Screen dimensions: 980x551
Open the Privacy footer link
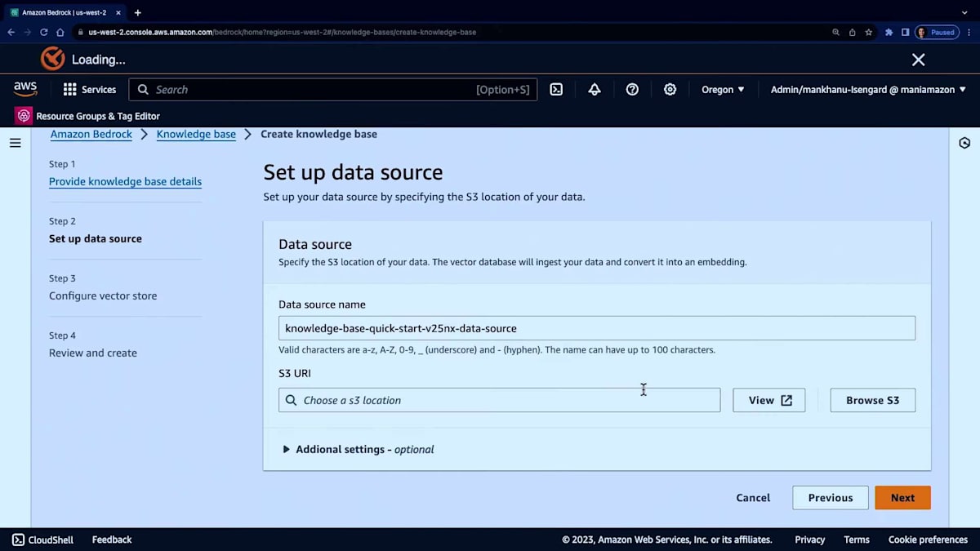click(810, 540)
